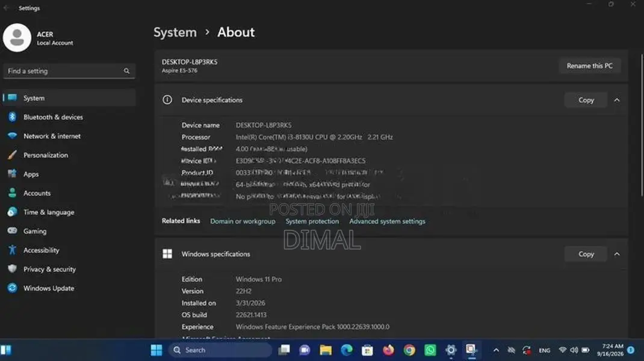644x361 pixels.
Task: Open Advanced system settings link
Action: (388, 221)
